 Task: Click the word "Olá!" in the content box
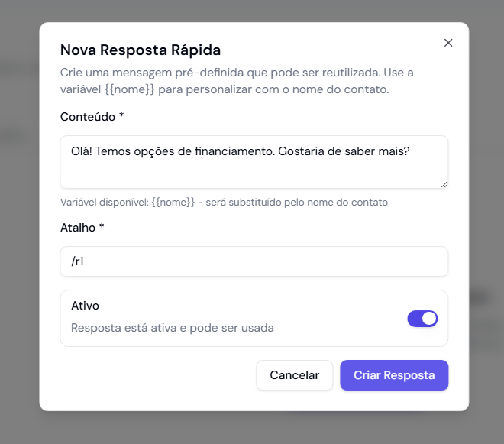pyautogui.click(x=82, y=151)
